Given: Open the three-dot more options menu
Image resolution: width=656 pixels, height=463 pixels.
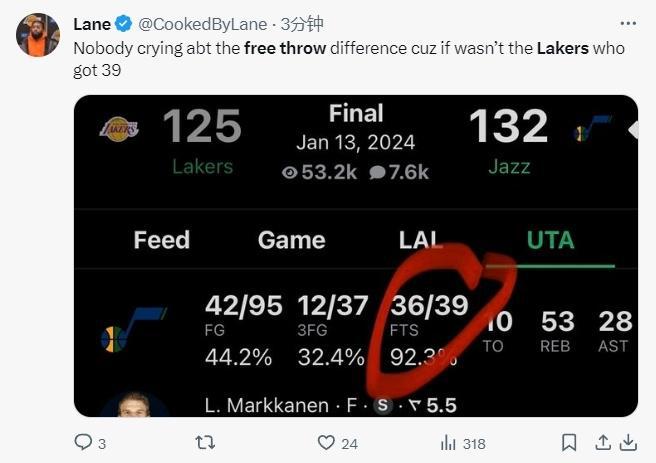Looking at the screenshot, I should click(x=628, y=24).
